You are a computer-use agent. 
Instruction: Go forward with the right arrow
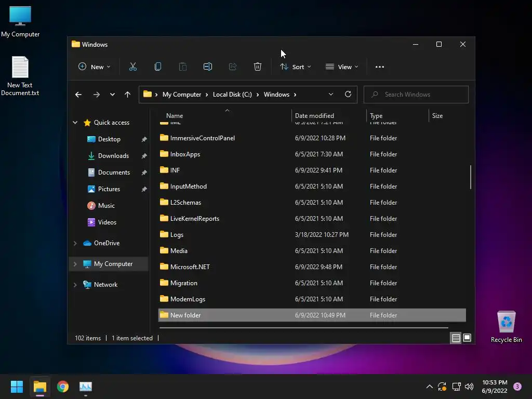click(96, 95)
